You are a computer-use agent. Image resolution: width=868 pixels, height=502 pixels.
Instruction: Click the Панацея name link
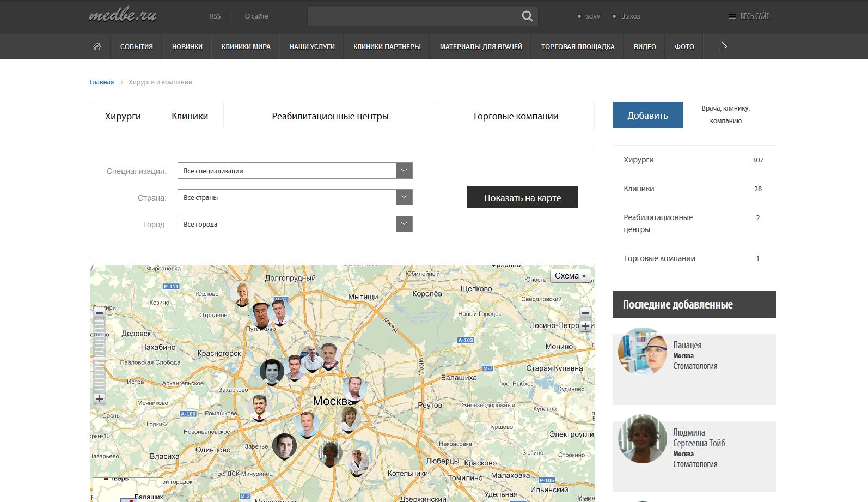tap(687, 345)
